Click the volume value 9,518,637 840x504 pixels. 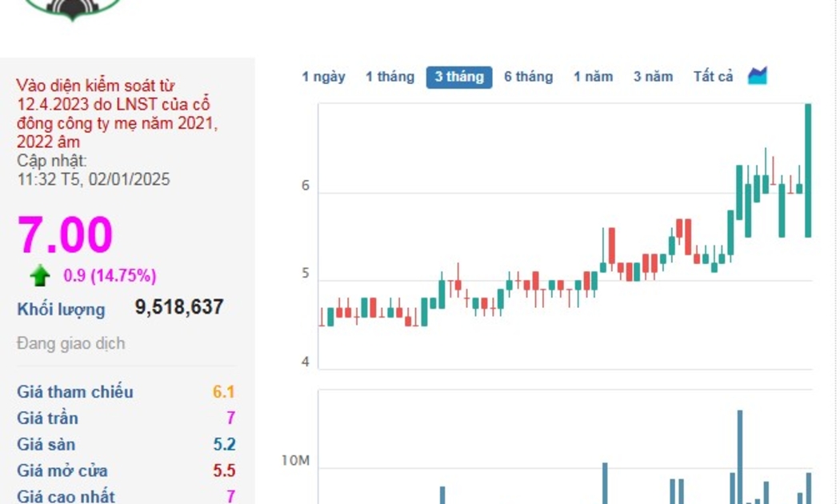click(179, 307)
